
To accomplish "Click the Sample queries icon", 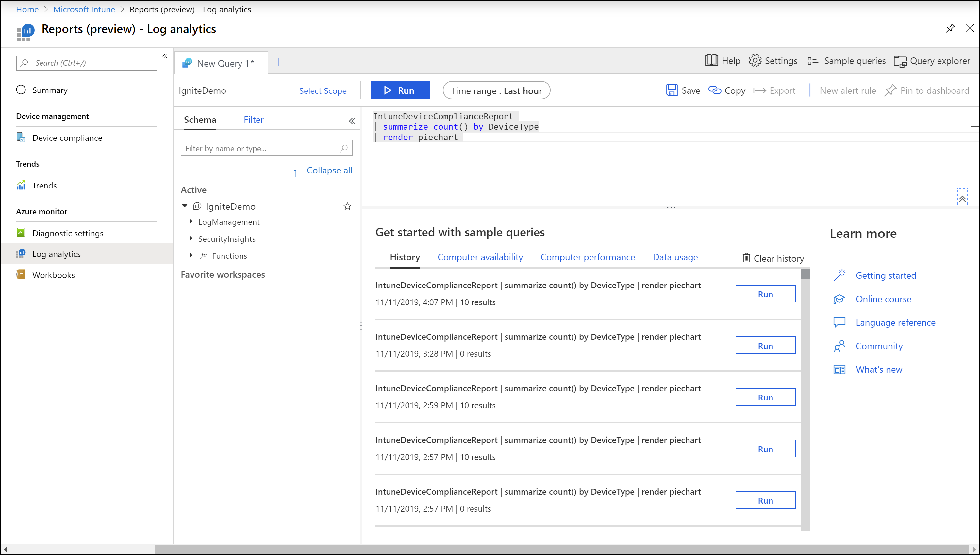I will click(x=812, y=61).
